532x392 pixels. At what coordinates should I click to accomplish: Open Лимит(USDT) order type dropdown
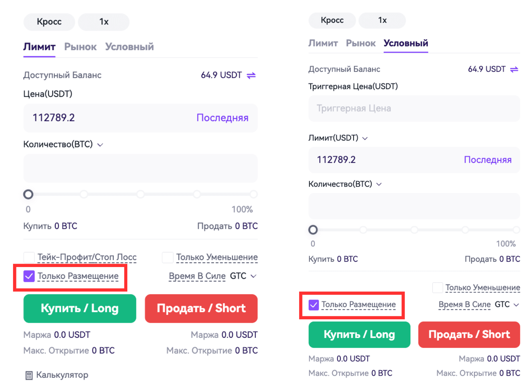click(x=365, y=138)
